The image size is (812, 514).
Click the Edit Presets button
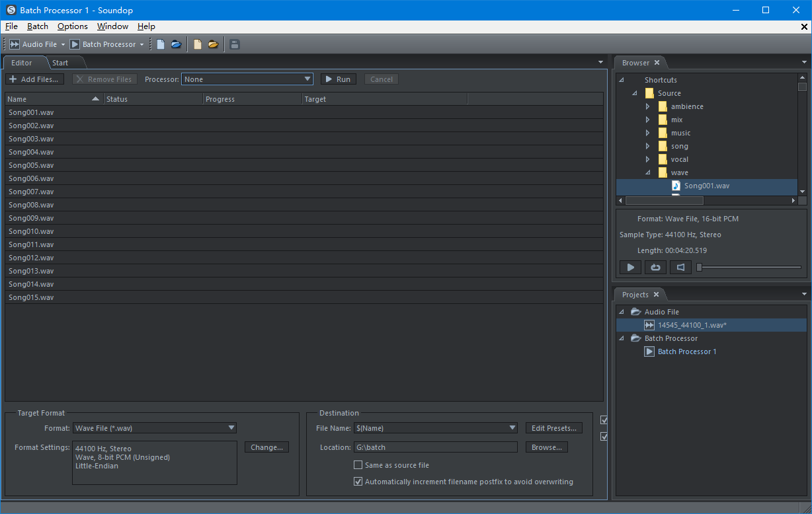[x=553, y=428]
